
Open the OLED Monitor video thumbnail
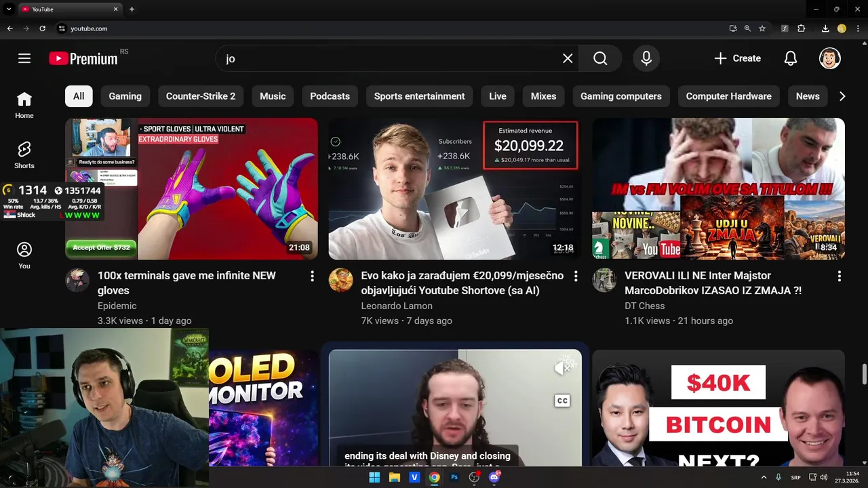point(263,408)
